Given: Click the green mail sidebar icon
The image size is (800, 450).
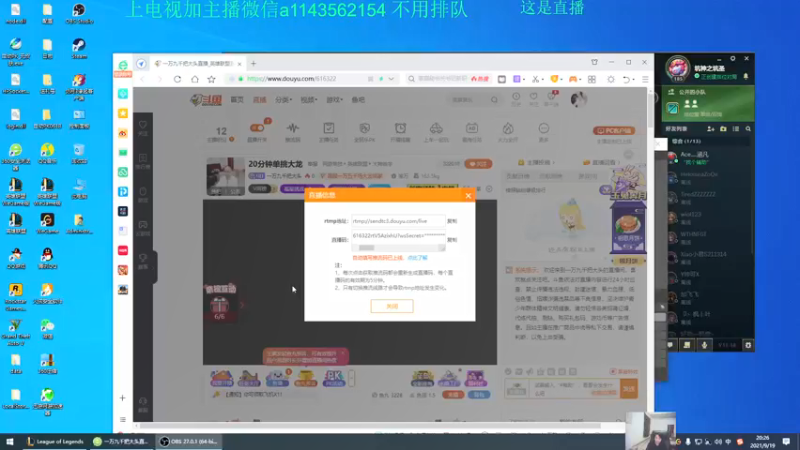Looking at the screenshot, I should 123,153.
